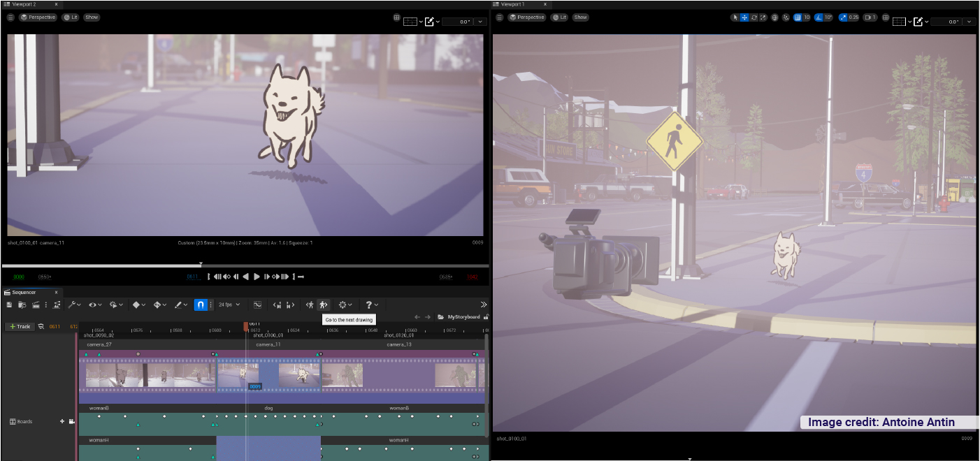Click the dog thumbnail in camera_11 shot
Viewport: 980px width, 461px height.
coord(302,375)
